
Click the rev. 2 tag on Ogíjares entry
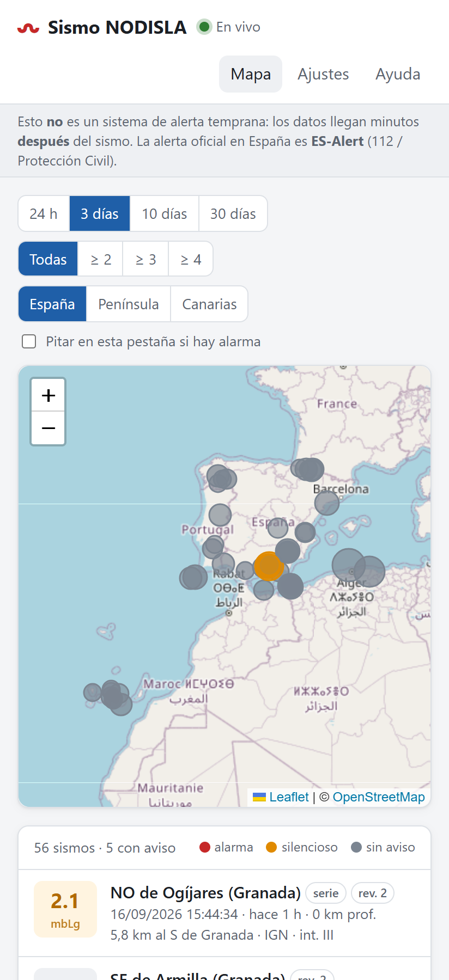(373, 893)
